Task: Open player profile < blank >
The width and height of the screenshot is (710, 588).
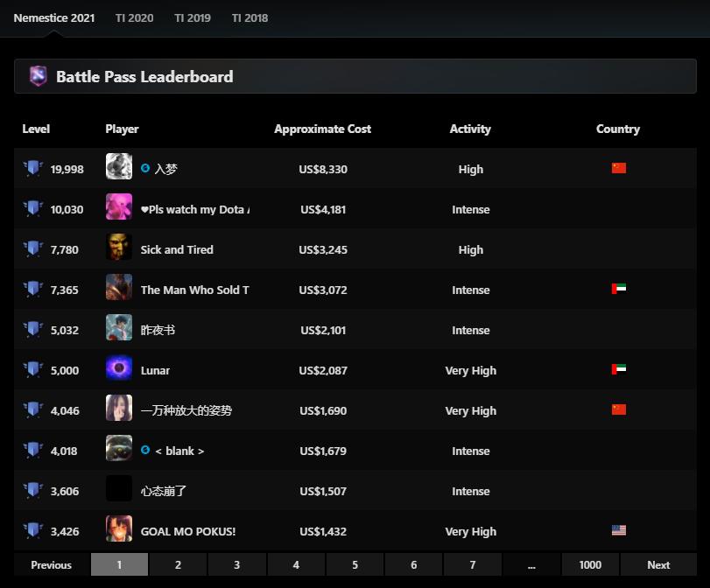Action: tap(179, 451)
